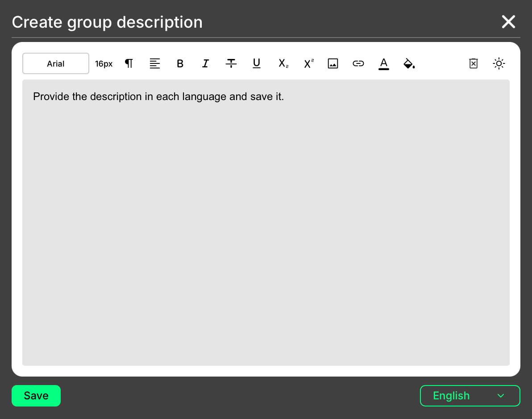Apply strikethrough formatting
The height and width of the screenshot is (419, 532).
coord(231,63)
